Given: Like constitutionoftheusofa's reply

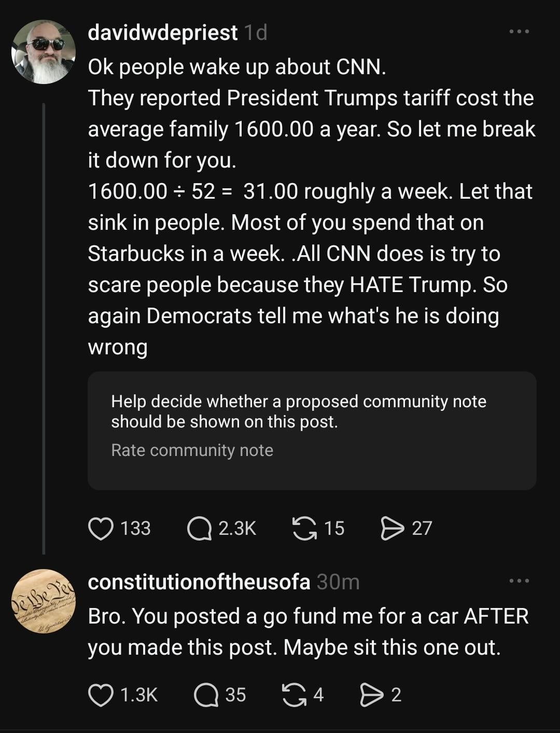Looking at the screenshot, I should coord(101,695).
